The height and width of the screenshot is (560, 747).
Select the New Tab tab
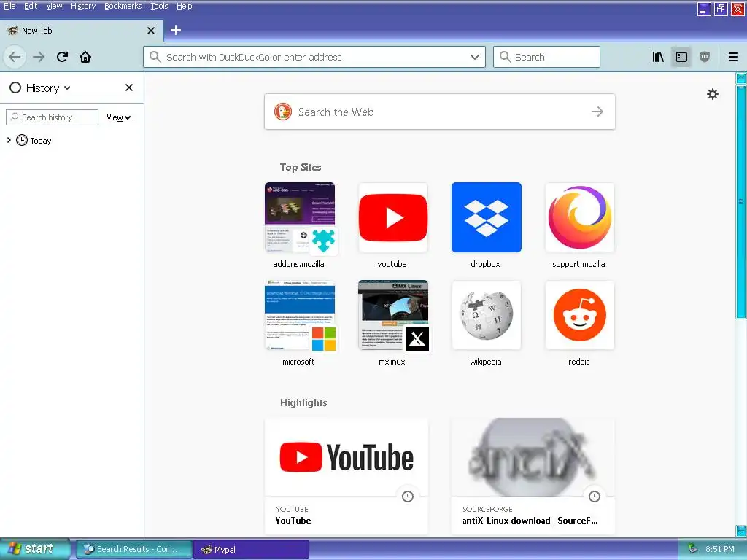[x=82, y=31]
